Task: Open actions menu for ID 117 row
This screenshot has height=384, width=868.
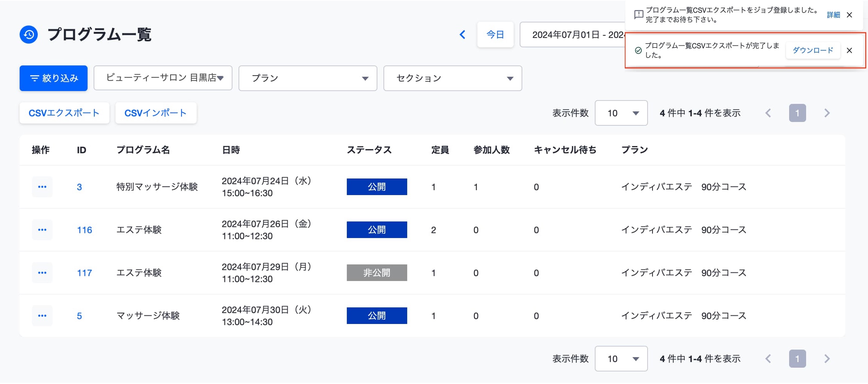Action: (x=42, y=273)
